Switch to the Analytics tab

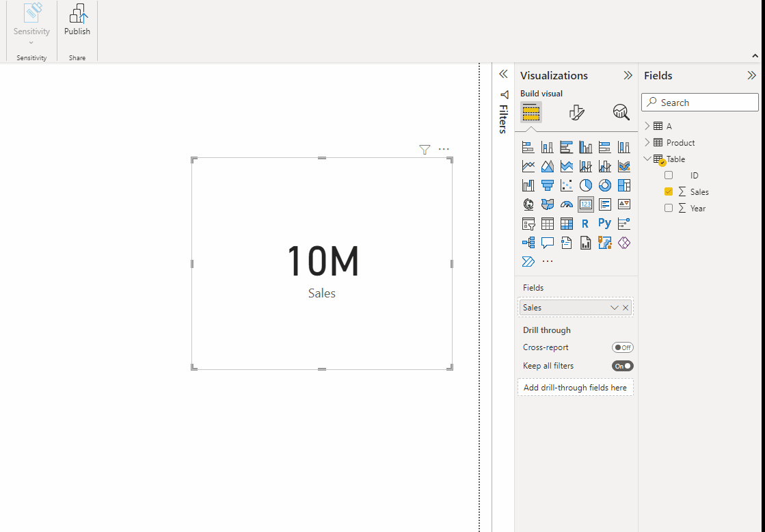tap(621, 113)
